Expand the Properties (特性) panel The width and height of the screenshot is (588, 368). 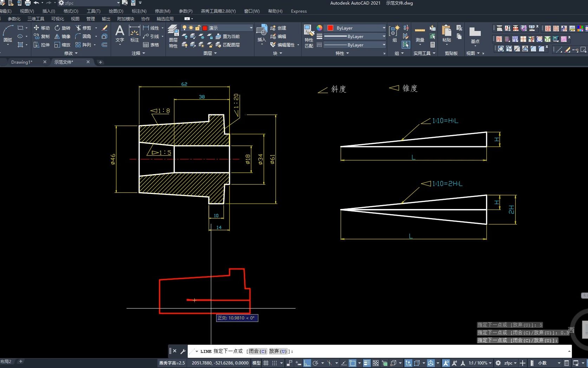coord(342,53)
